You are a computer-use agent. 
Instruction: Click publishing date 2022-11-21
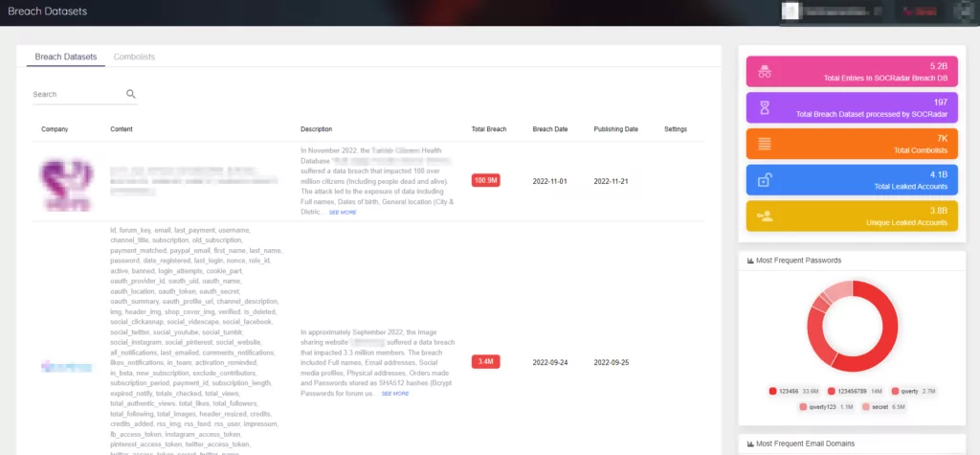(x=612, y=181)
